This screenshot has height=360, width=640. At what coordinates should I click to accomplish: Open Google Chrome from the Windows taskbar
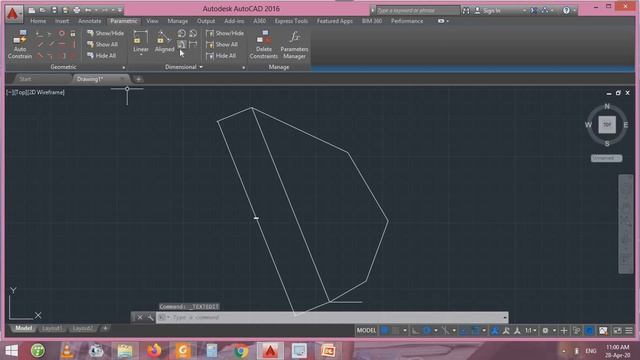[x=241, y=351]
